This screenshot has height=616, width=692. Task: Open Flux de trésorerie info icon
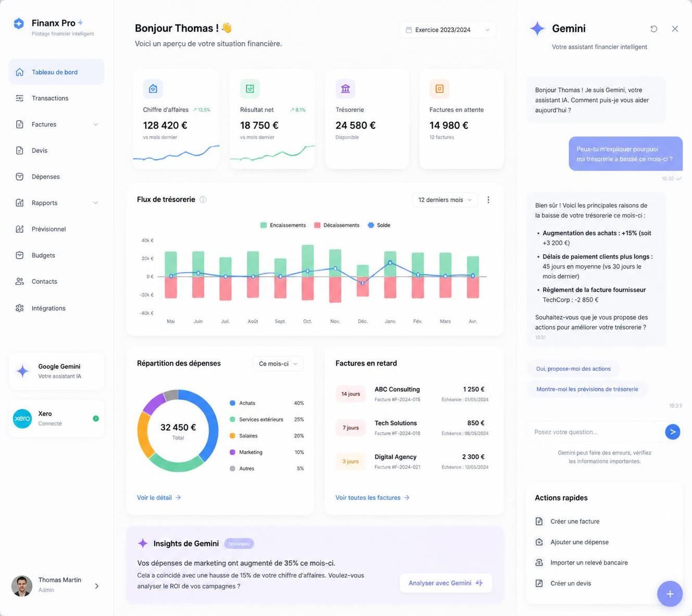[203, 199]
